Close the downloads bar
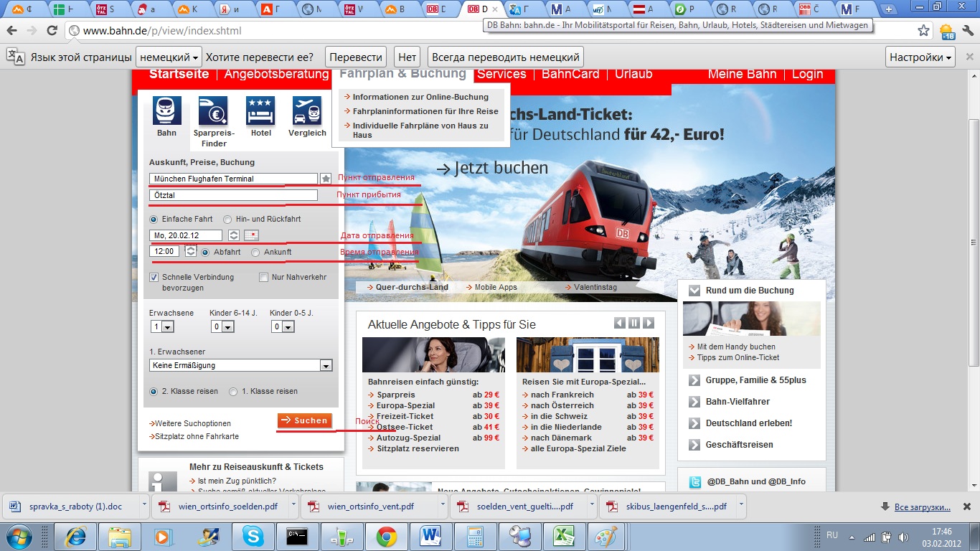This screenshot has height=551, width=980. point(968,507)
